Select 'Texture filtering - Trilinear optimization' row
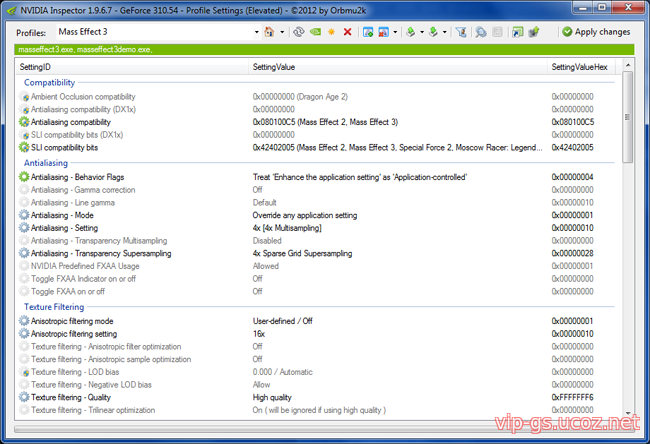Screen dimensions: 650x444 pyautogui.click(x=318, y=410)
